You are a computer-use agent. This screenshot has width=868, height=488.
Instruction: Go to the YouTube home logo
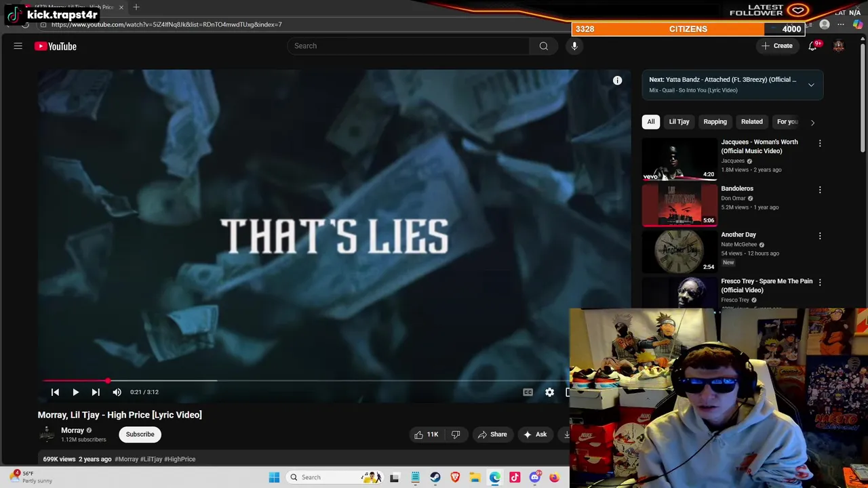click(x=56, y=46)
